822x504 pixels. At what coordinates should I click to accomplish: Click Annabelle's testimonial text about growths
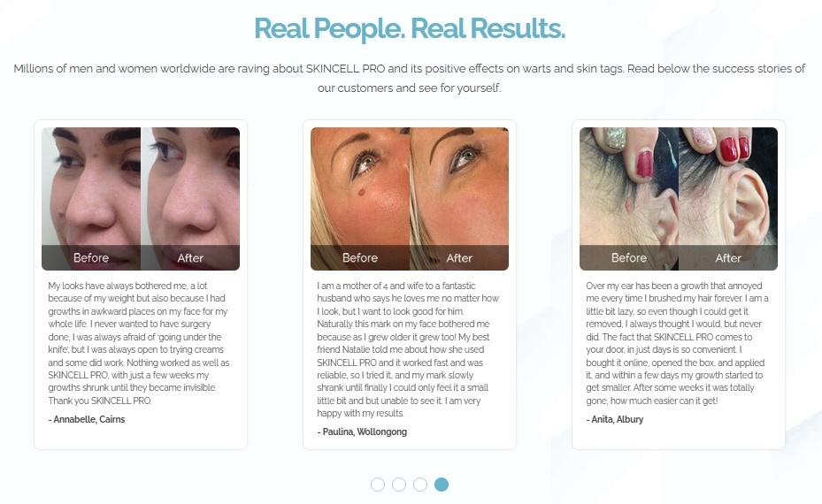point(139,343)
